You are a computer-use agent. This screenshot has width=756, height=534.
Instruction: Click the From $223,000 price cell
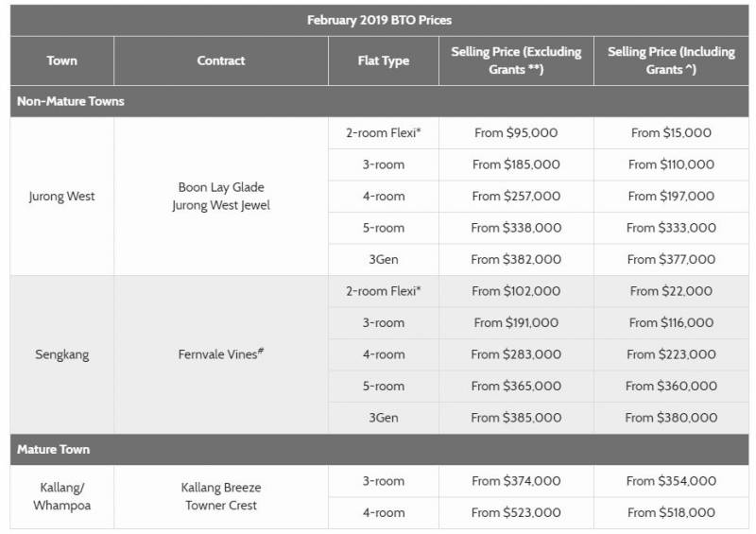671,354
